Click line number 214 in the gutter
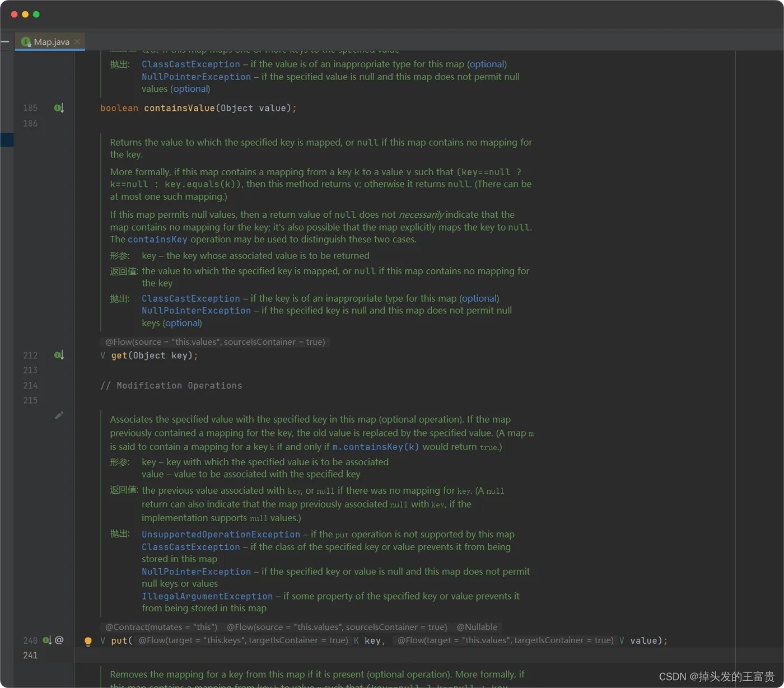The image size is (784, 688). [30, 386]
